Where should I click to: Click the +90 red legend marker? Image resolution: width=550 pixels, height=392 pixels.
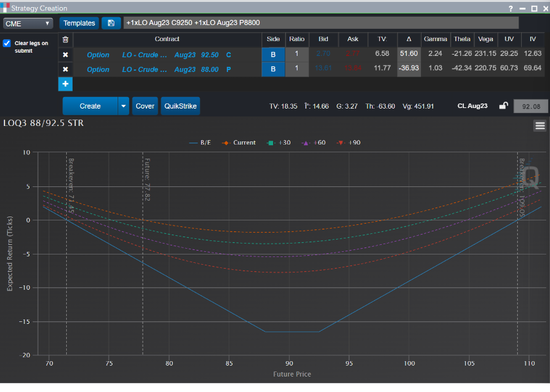340,143
